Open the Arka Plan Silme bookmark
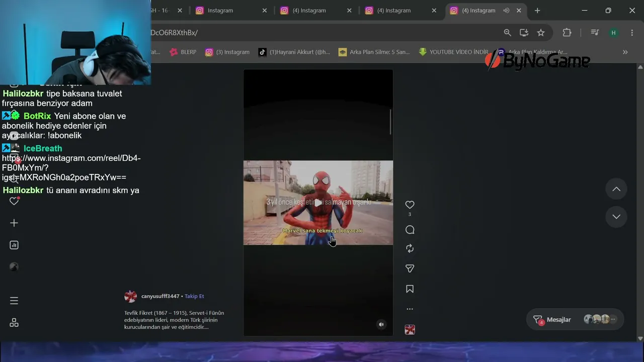The image size is (644, 362). pyautogui.click(x=374, y=52)
